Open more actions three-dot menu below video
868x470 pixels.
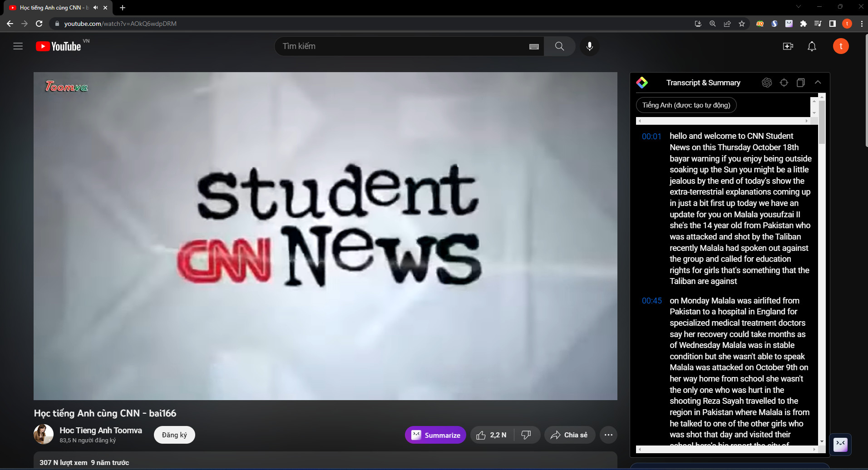point(608,435)
